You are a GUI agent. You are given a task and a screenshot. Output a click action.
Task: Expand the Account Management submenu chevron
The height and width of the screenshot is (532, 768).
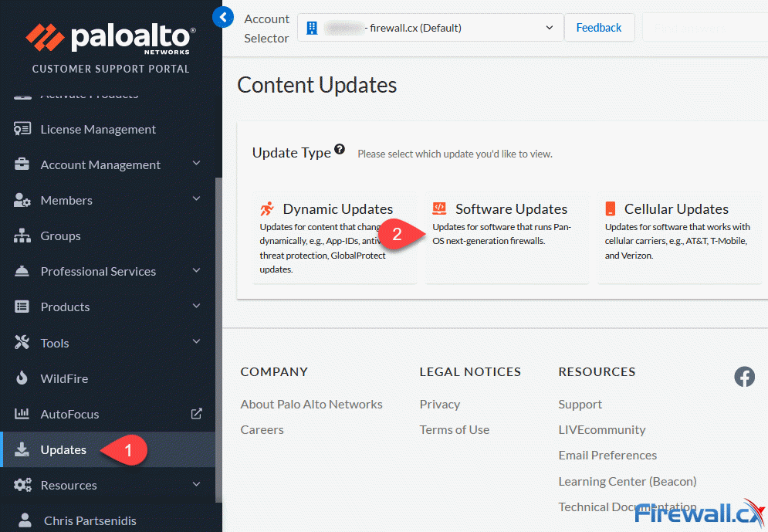(x=196, y=163)
